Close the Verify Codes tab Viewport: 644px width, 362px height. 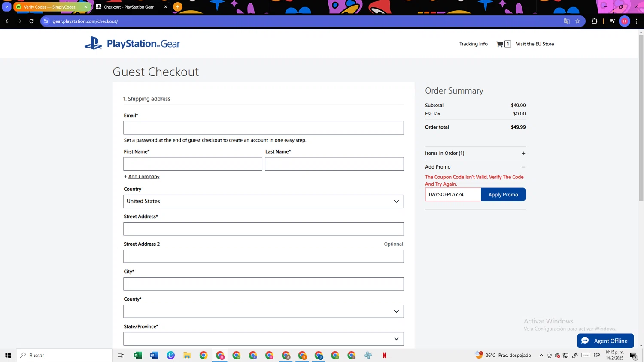[x=85, y=7]
